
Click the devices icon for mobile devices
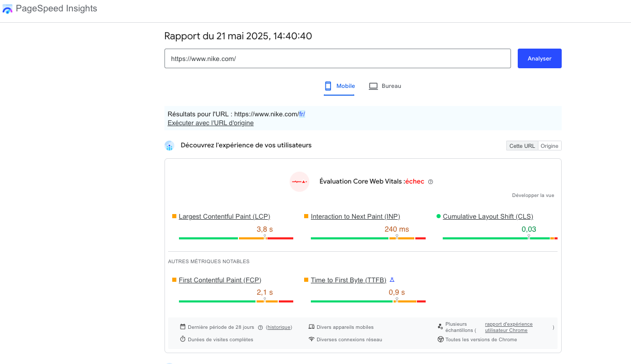click(x=311, y=327)
